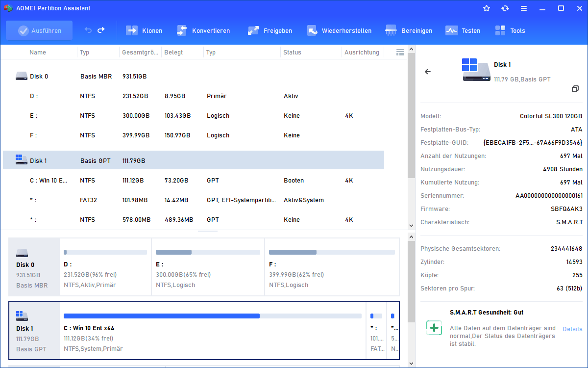
Task: Open the S.M.A.R.T Details link
Action: (572, 329)
